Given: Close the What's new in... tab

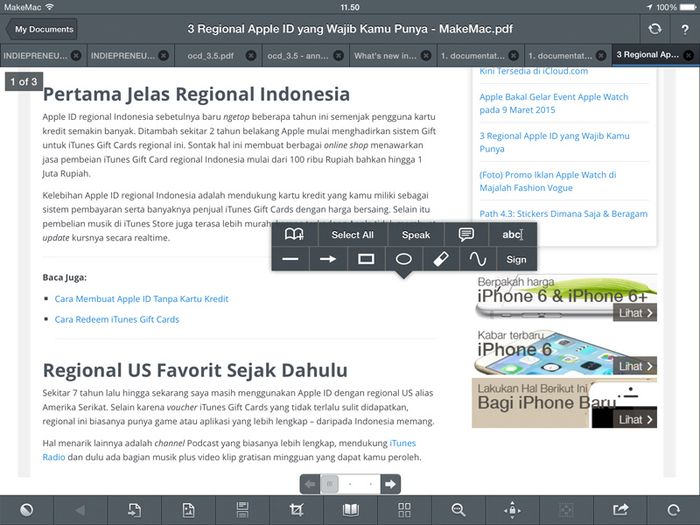Looking at the screenshot, I should pyautogui.click(x=426, y=55).
